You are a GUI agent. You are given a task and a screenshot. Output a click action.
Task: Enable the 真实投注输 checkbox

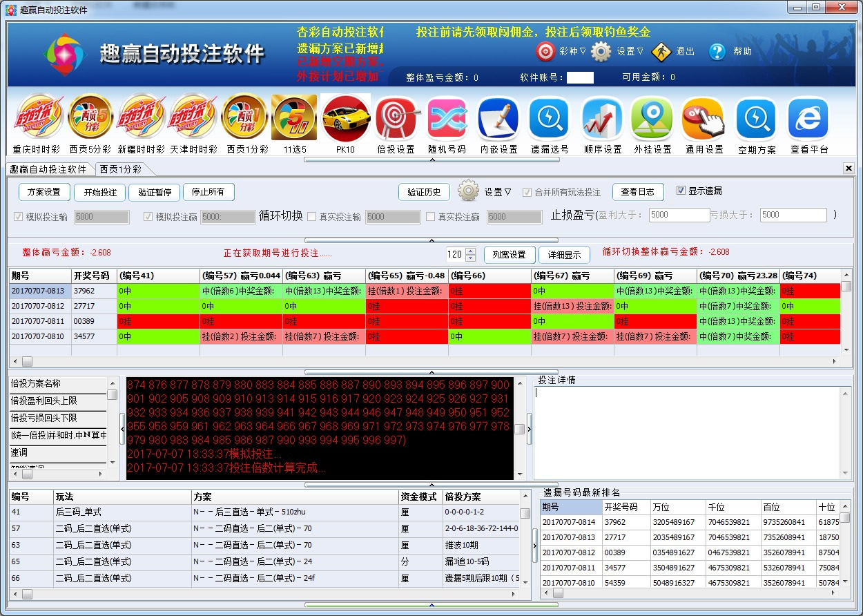[x=311, y=215]
